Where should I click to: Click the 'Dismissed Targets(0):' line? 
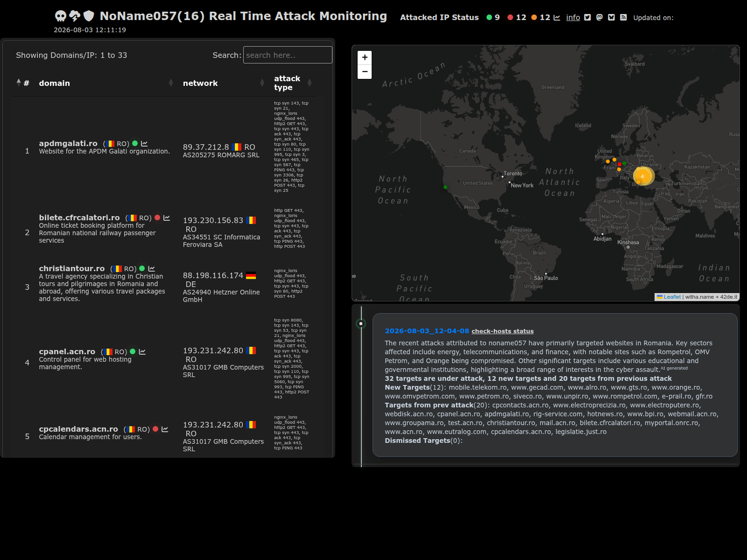423,441
